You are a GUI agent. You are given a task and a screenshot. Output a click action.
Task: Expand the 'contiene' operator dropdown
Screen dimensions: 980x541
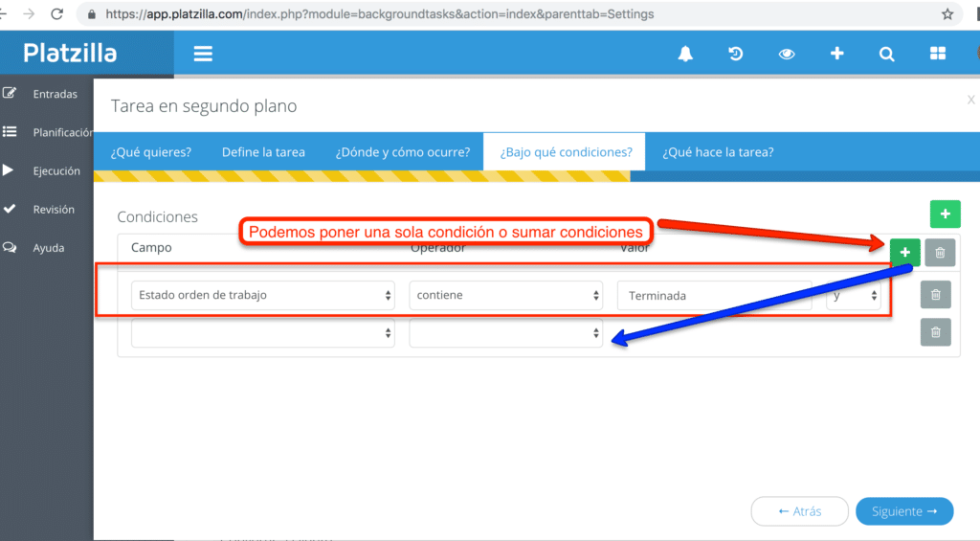[x=505, y=296]
